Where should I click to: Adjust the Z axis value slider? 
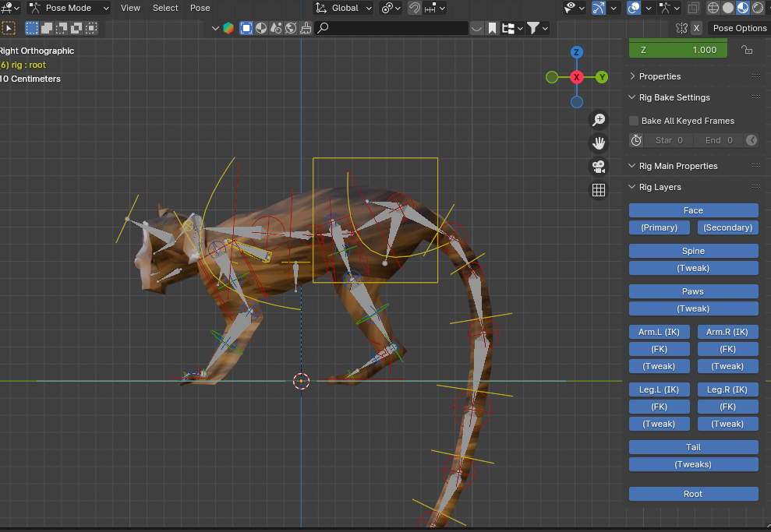pos(677,49)
